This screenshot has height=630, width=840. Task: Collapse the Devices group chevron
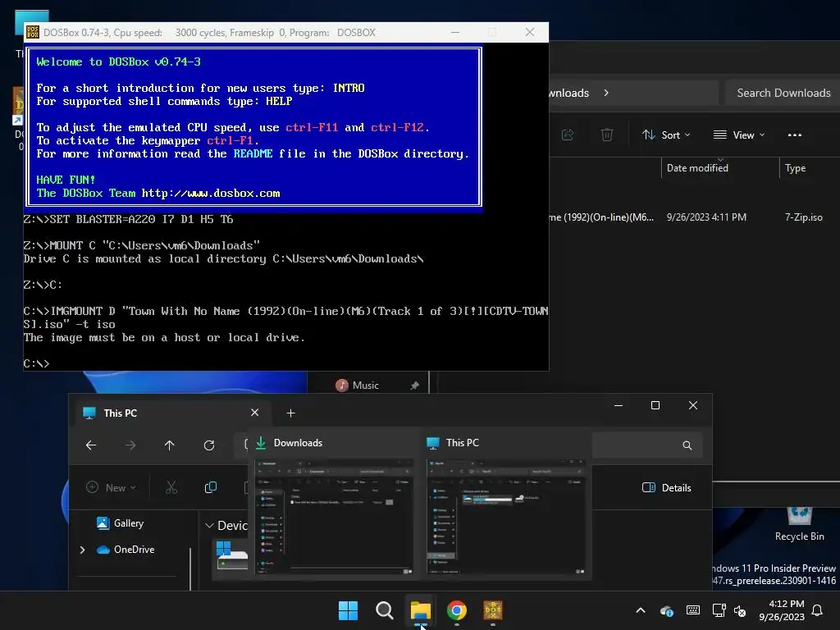coord(209,526)
